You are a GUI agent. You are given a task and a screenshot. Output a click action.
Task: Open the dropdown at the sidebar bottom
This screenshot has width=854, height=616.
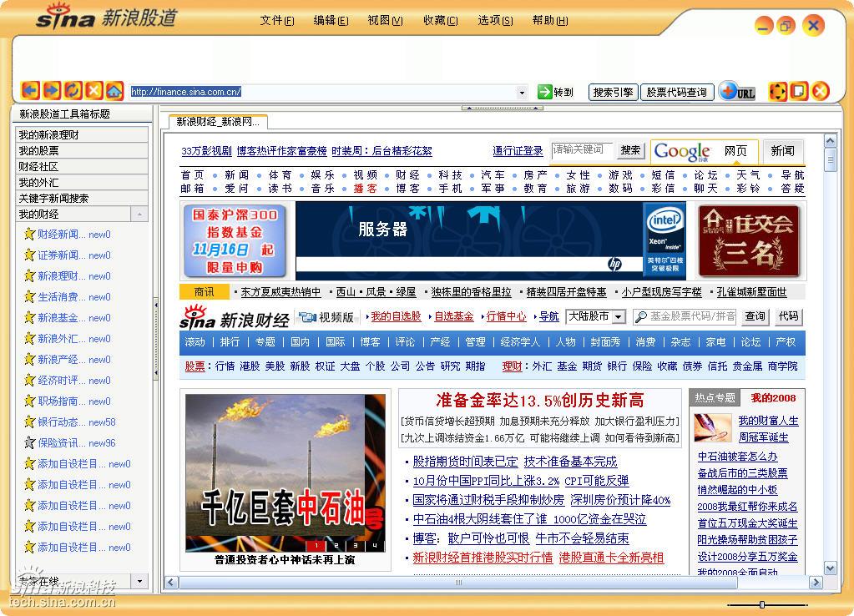tap(139, 581)
